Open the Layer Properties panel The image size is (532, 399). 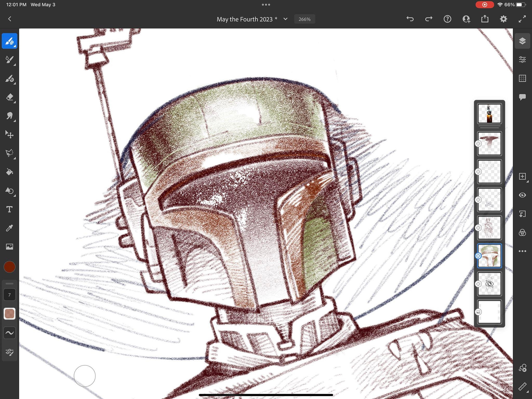pos(522,60)
